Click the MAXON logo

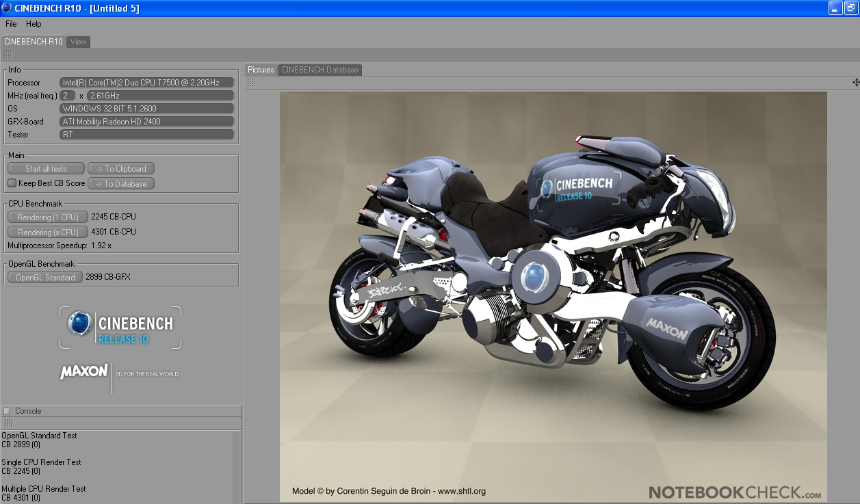click(x=84, y=371)
